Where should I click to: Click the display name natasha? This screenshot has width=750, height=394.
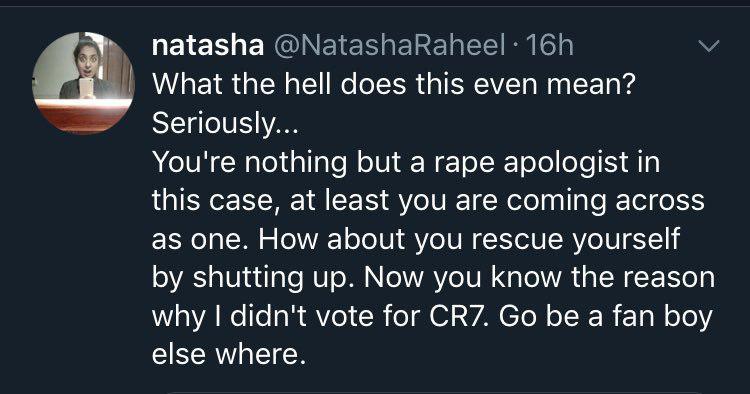click(208, 45)
